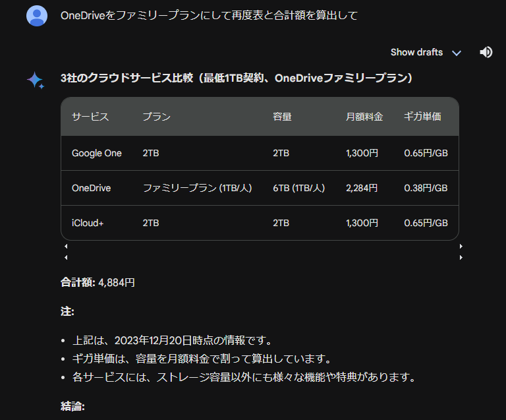Click the response heading 3社のクラウドサービス比較
The width and height of the screenshot is (506, 420).
tap(237, 78)
